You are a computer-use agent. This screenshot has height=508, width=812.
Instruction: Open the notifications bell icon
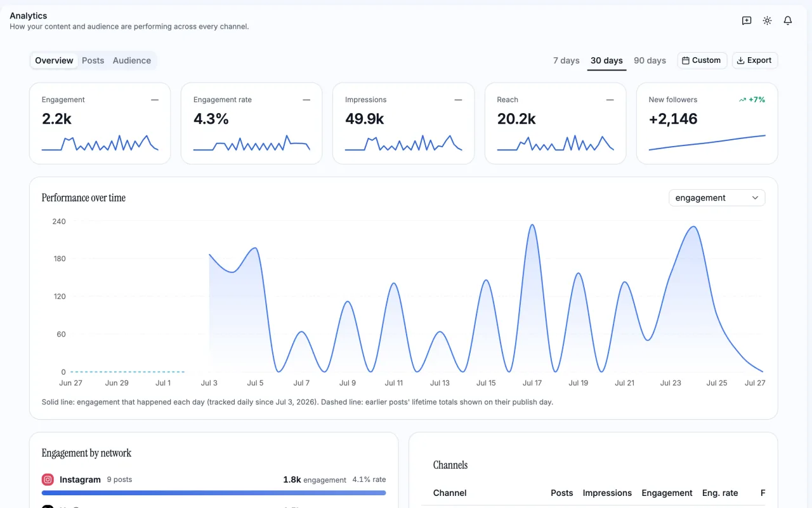tap(788, 21)
